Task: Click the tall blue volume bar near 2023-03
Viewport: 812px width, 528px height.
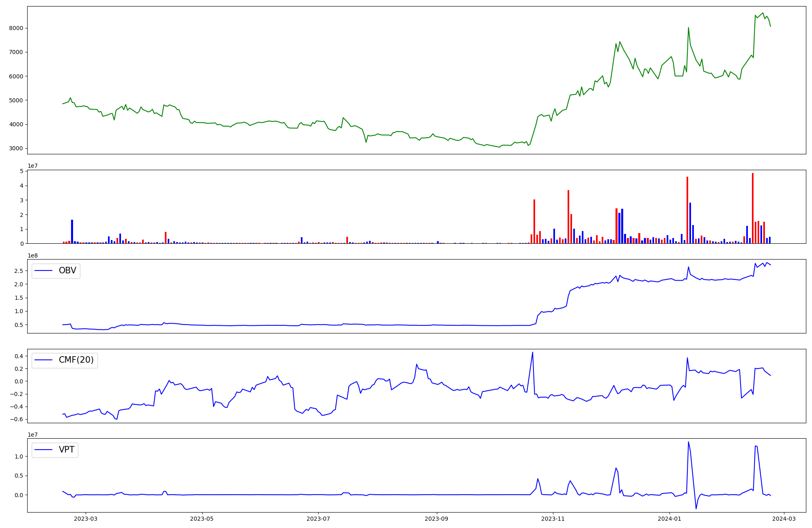Action: point(72,232)
